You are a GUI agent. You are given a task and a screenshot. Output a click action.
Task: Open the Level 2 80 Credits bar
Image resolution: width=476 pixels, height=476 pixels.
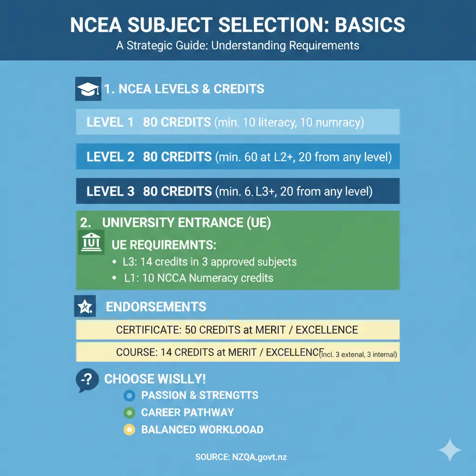click(238, 157)
